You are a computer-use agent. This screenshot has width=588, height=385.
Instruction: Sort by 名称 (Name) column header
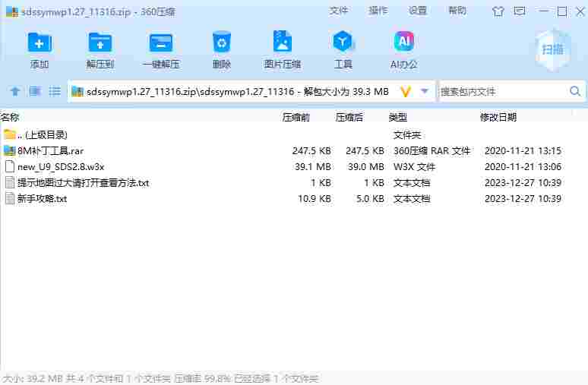(x=10, y=118)
